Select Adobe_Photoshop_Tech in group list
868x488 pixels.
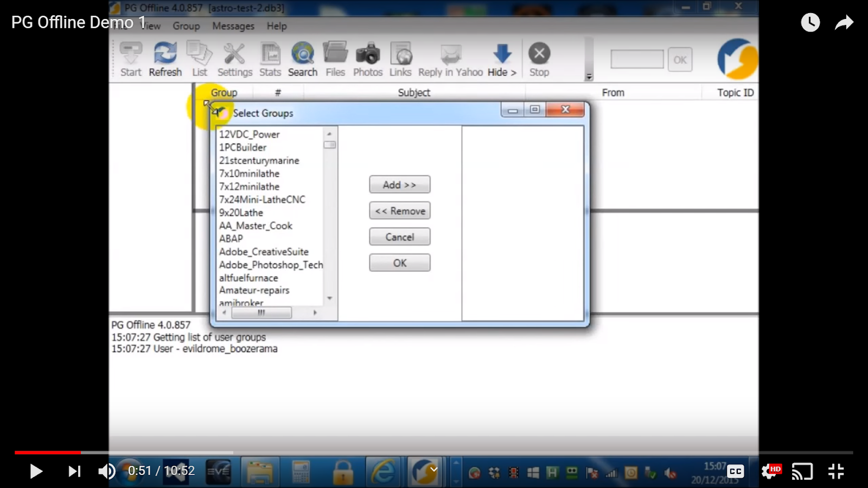click(x=271, y=265)
